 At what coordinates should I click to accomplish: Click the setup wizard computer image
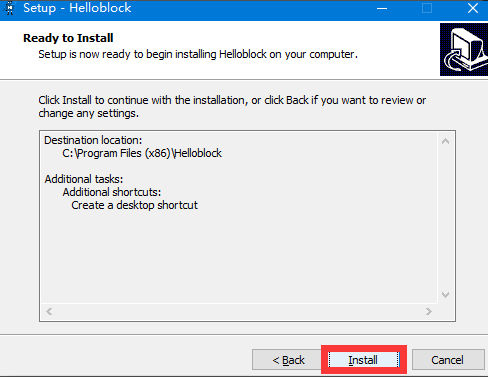point(464,49)
